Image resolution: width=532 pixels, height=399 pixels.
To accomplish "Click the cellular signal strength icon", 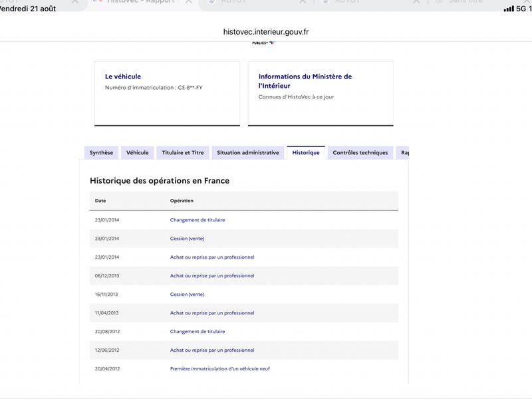I will (509, 9).
